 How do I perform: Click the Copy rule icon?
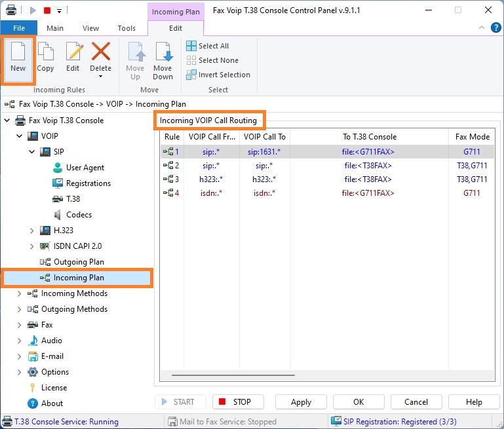[45, 51]
